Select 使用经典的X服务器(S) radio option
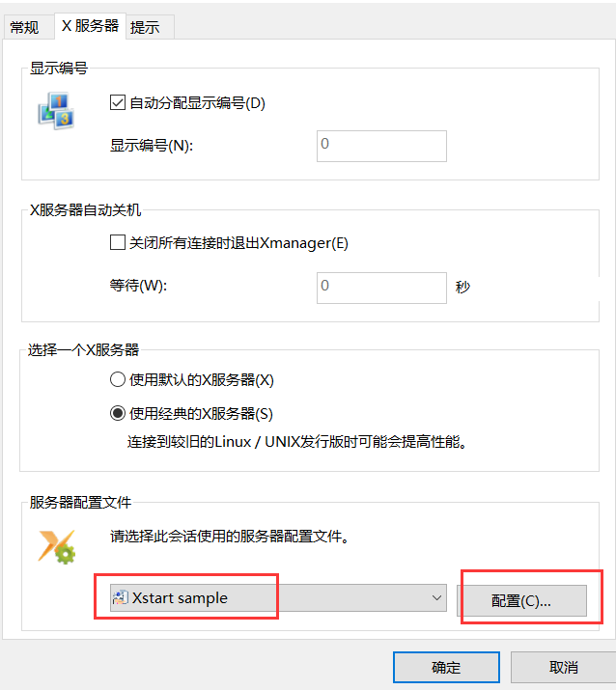The height and width of the screenshot is (690, 616). (x=118, y=413)
